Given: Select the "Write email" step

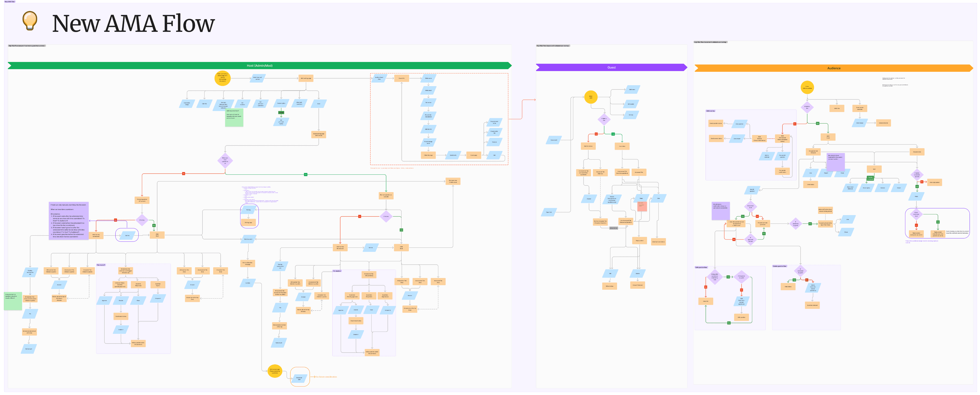Looking at the screenshot, I should 428,91.
